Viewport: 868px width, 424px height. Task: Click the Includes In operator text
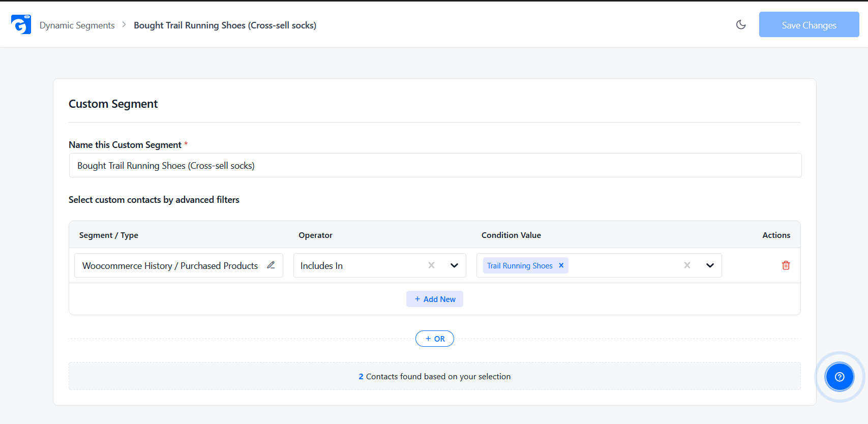[321, 265]
